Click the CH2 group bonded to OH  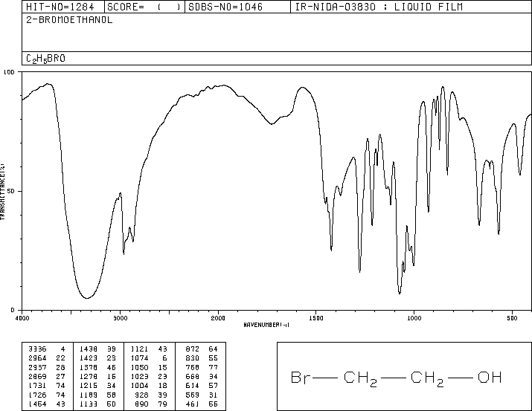click(x=427, y=379)
